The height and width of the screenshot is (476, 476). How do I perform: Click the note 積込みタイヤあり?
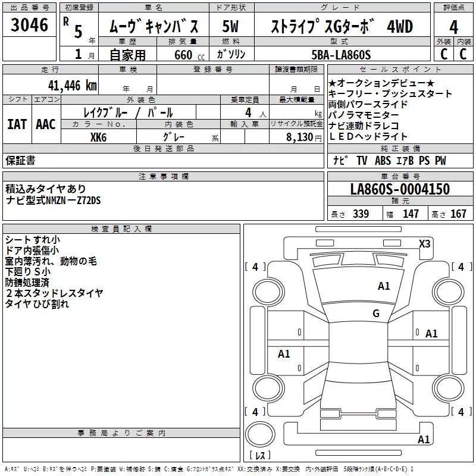(46, 189)
